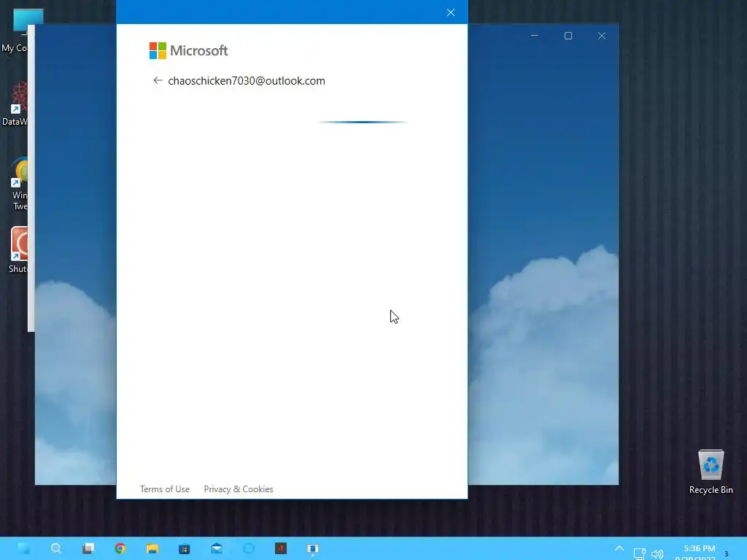Open the blue ring Cortana taskbar icon

tap(249, 548)
